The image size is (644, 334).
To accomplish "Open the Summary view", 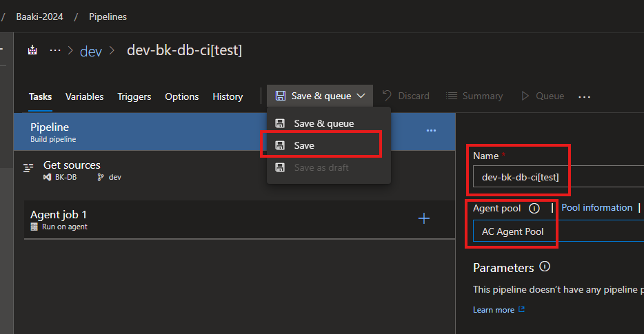I will (x=474, y=96).
